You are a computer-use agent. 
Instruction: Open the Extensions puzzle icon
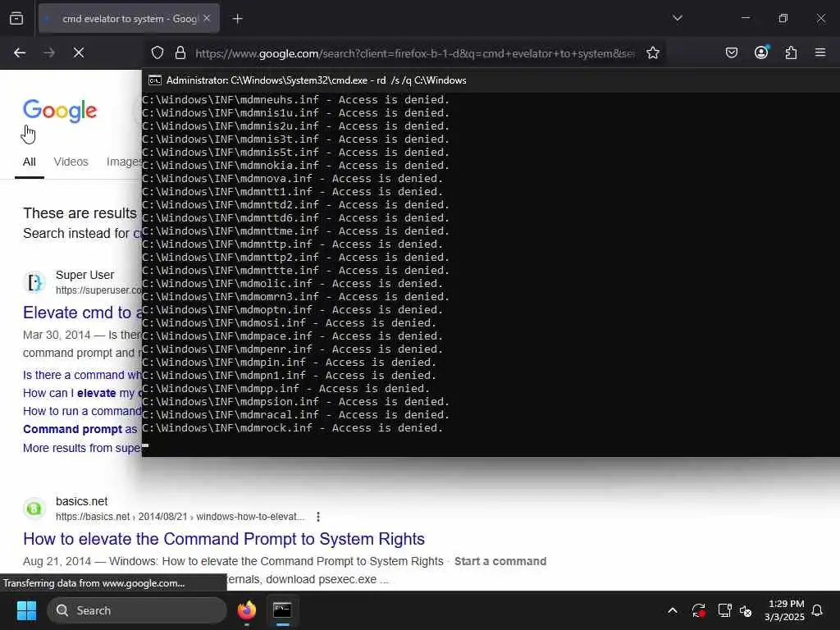[791, 52]
